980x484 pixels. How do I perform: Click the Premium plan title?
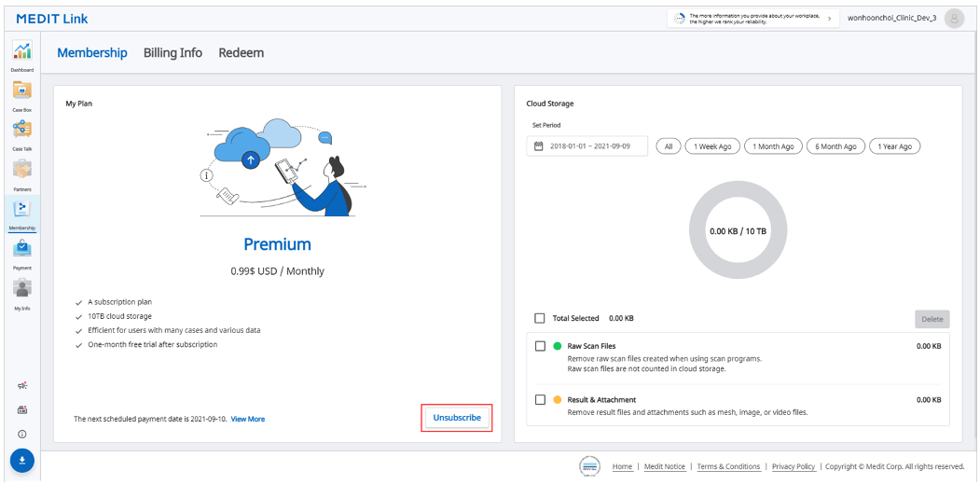coord(278,244)
